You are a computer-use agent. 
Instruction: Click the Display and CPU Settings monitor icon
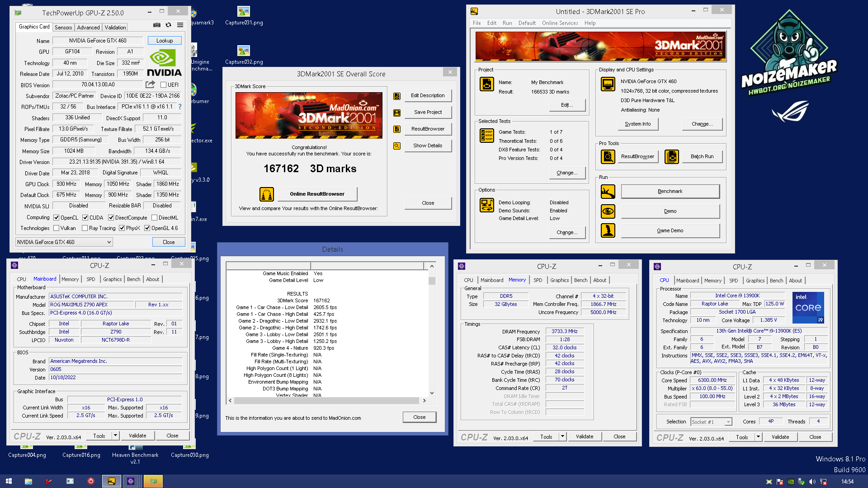point(608,84)
